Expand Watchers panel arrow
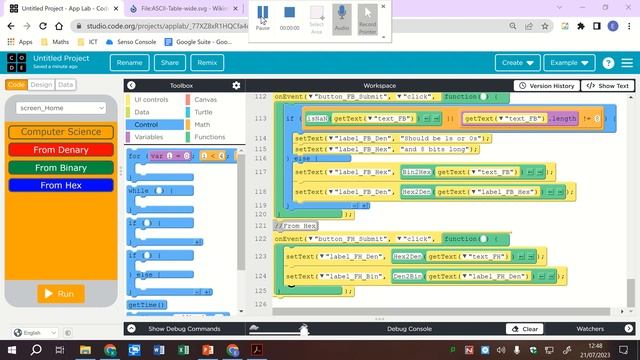640x360 pixels. [629, 328]
